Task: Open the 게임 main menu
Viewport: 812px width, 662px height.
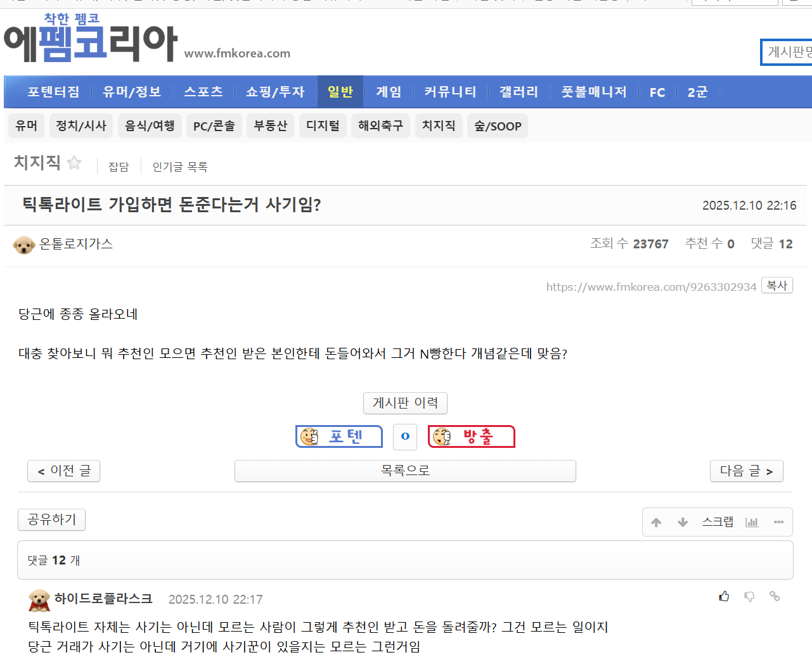Action: (389, 92)
